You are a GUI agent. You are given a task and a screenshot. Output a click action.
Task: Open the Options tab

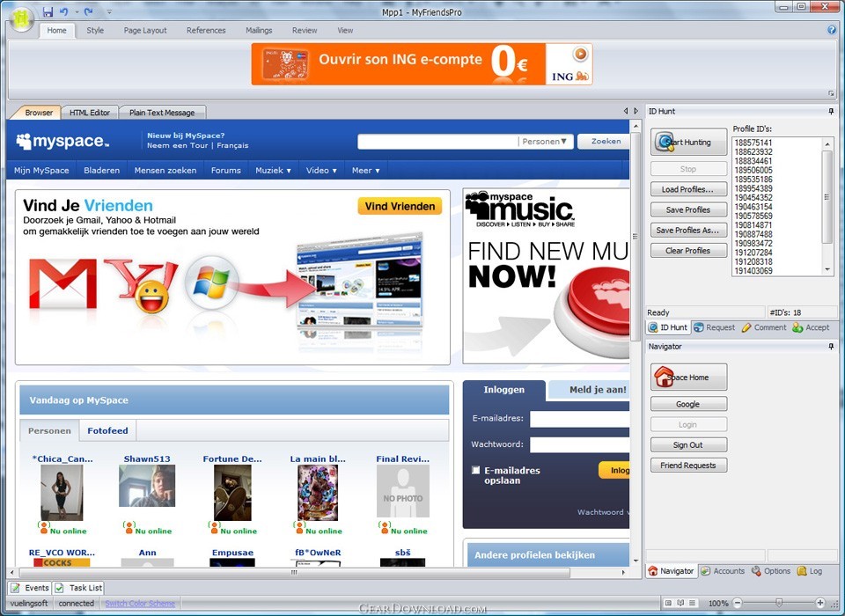[x=771, y=571]
